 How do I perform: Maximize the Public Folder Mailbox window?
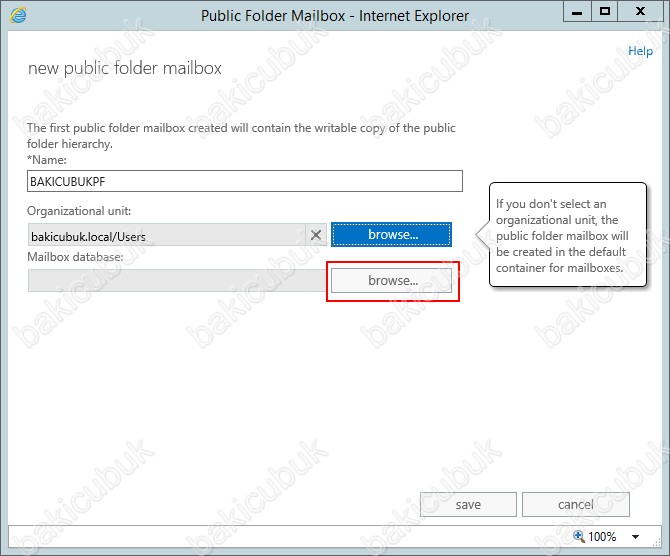point(605,13)
